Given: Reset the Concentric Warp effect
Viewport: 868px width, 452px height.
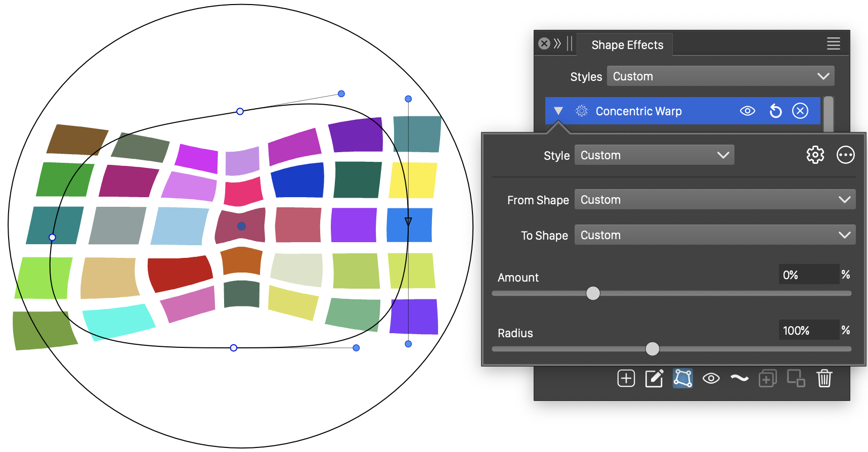Looking at the screenshot, I should 775,111.
